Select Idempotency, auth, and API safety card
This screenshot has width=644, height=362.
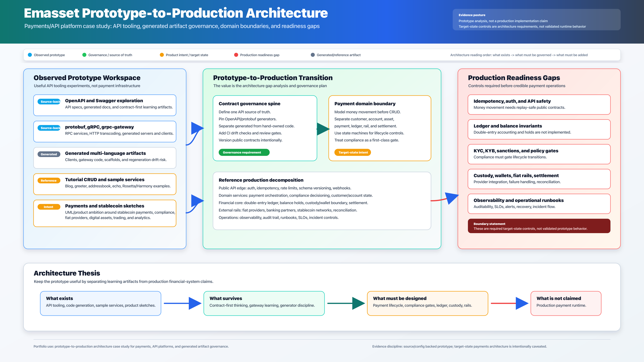pyautogui.click(x=539, y=105)
